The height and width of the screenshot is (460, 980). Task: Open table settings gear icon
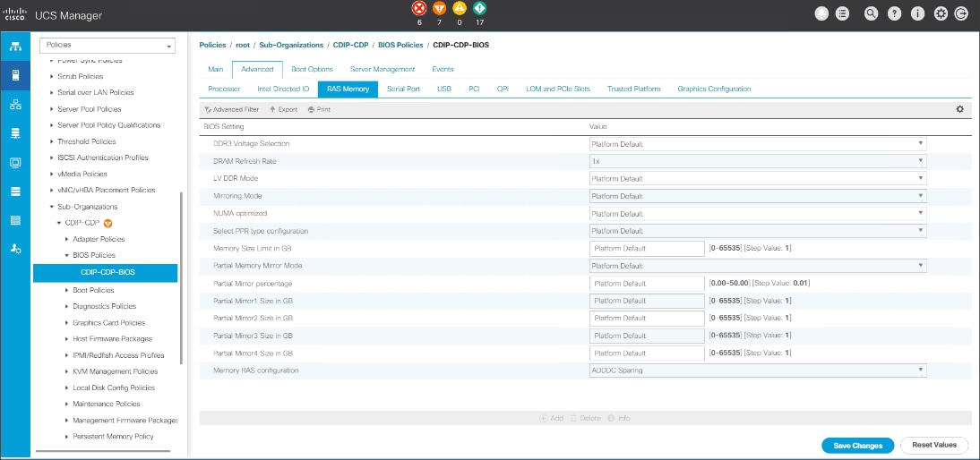960,109
